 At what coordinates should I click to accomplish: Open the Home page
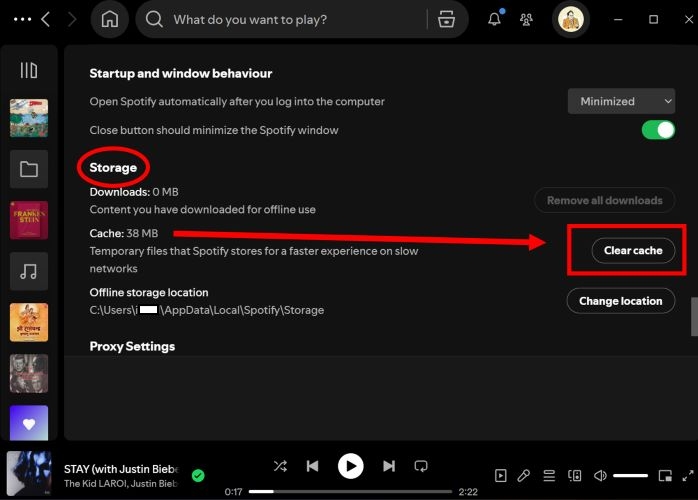[110, 20]
